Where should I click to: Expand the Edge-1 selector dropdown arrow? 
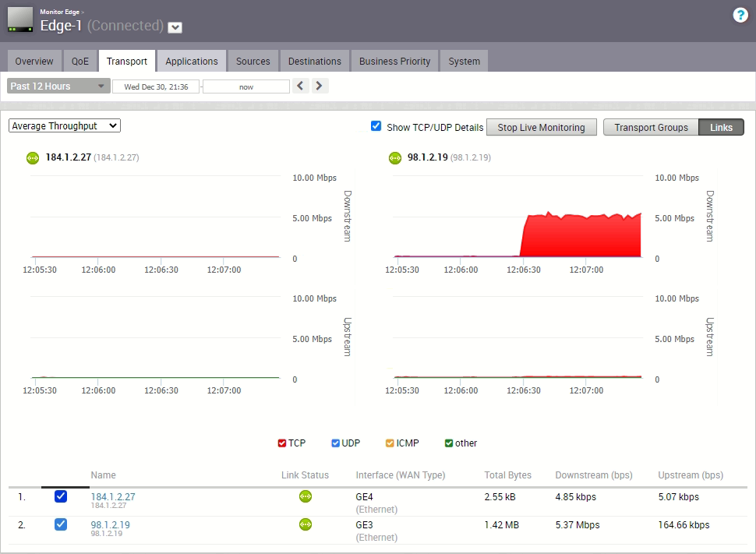pyautogui.click(x=175, y=27)
